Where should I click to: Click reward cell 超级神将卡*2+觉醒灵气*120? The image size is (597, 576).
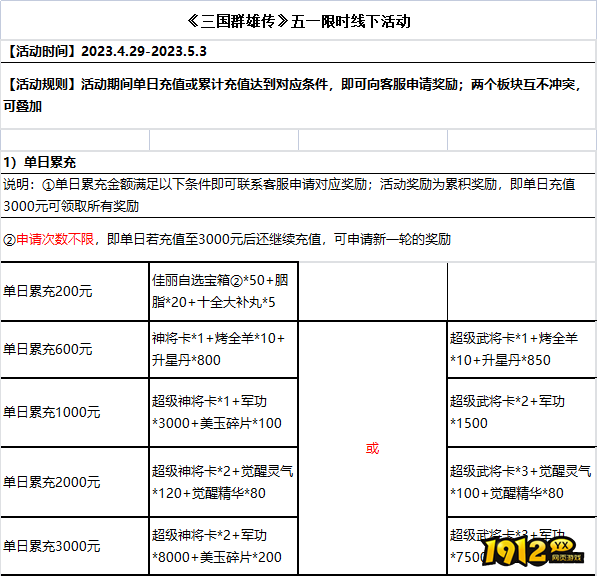(223, 482)
